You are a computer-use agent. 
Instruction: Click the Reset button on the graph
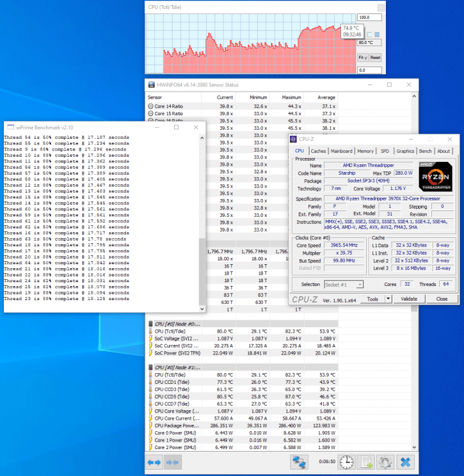point(375,57)
